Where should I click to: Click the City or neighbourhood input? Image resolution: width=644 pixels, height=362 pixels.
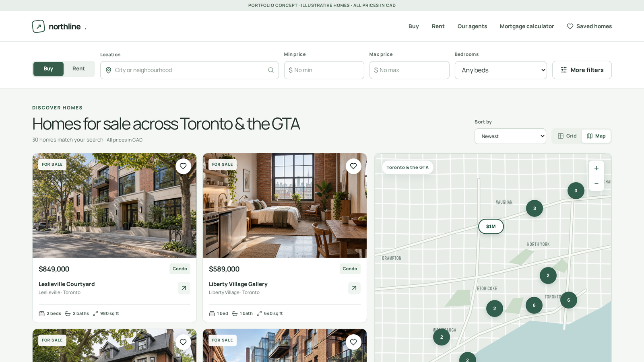coord(190,70)
